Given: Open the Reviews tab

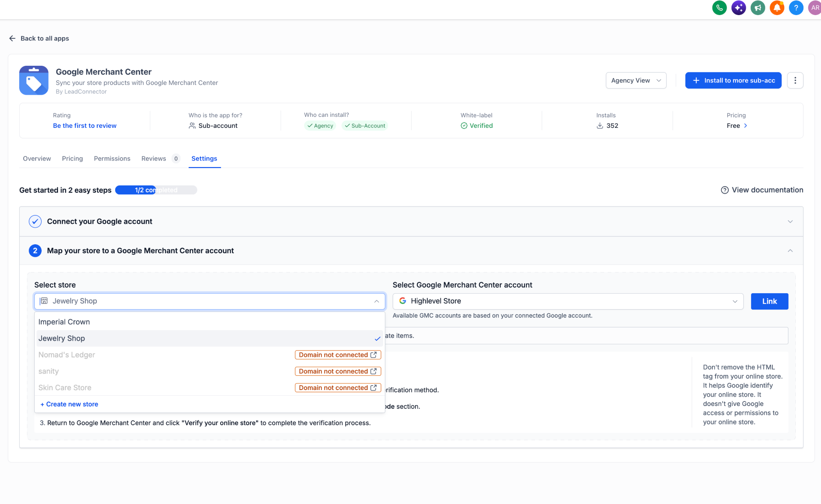Looking at the screenshot, I should point(160,158).
